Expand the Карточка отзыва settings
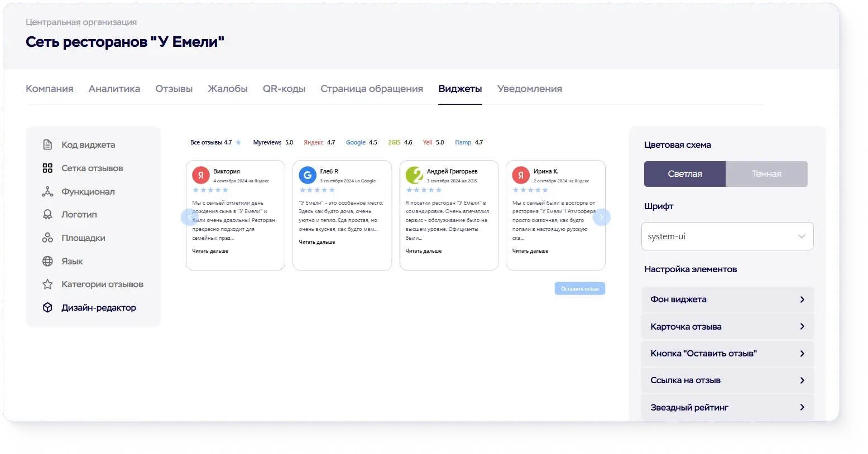Image resolution: width=868 pixels, height=454 pixels. (727, 327)
